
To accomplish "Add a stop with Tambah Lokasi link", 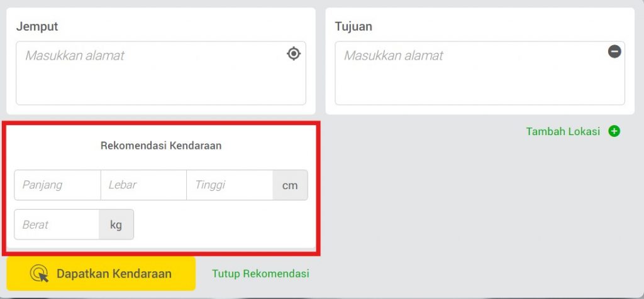I will [563, 131].
